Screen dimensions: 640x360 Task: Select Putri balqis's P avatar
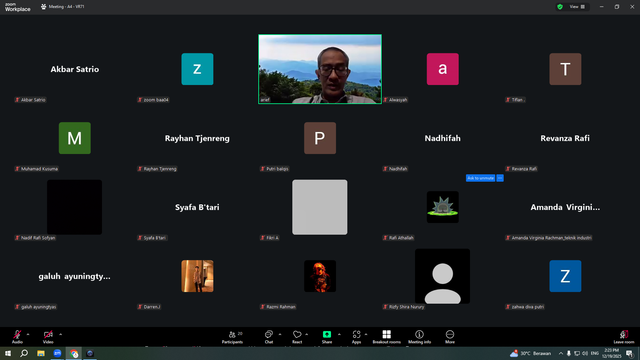tap(320, 138)
